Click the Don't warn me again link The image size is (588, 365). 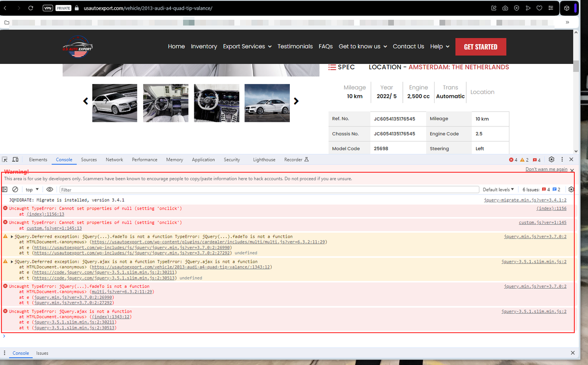point(547,170)
